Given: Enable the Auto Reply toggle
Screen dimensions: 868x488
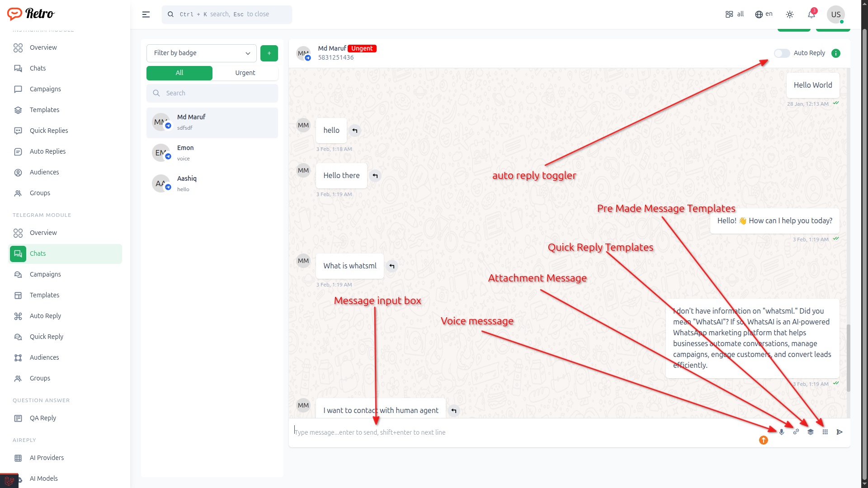Looking at the screenshot, I should (x=782, y=53).
